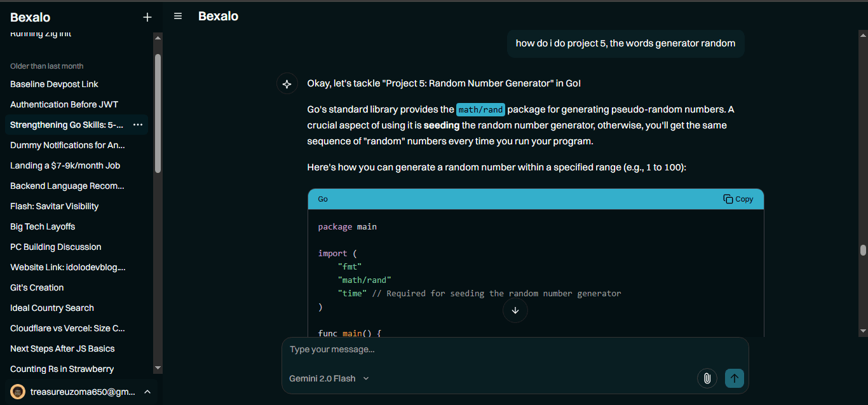Click the paperclip attach file icon
Image resolution: width=868 pixels, height=405 pixels.
click(x=707, y=378)
